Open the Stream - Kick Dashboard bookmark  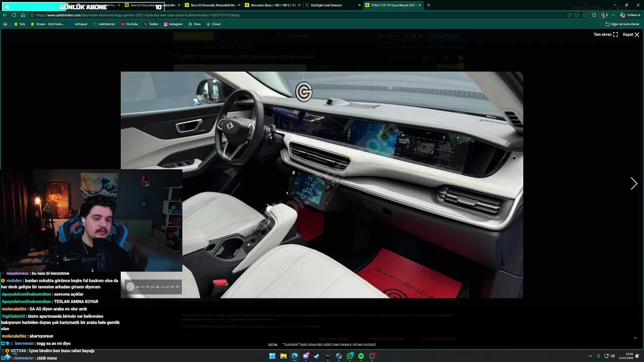pyautogui.click(x=47, y=24)
